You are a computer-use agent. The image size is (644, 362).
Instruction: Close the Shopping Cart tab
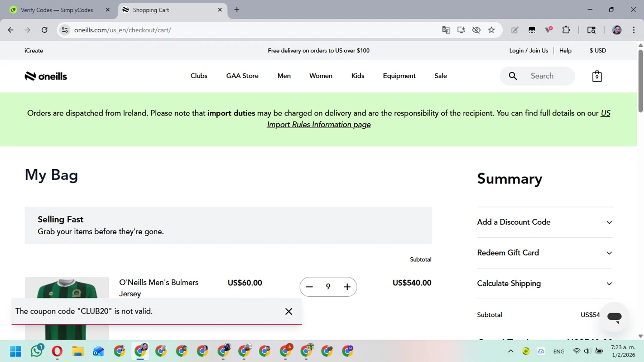(x=220, y=10)
